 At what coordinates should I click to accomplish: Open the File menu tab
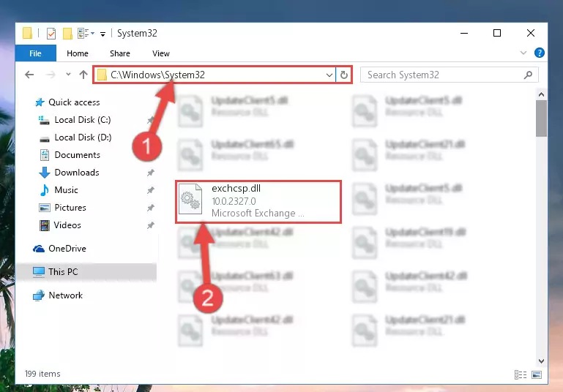pos(36,53)
